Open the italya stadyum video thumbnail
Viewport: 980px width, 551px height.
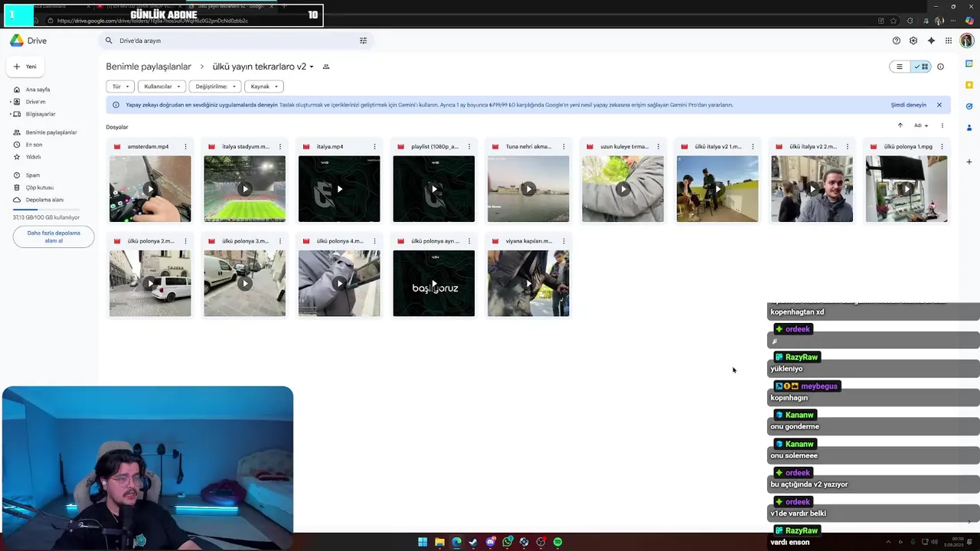click(245, 189)
